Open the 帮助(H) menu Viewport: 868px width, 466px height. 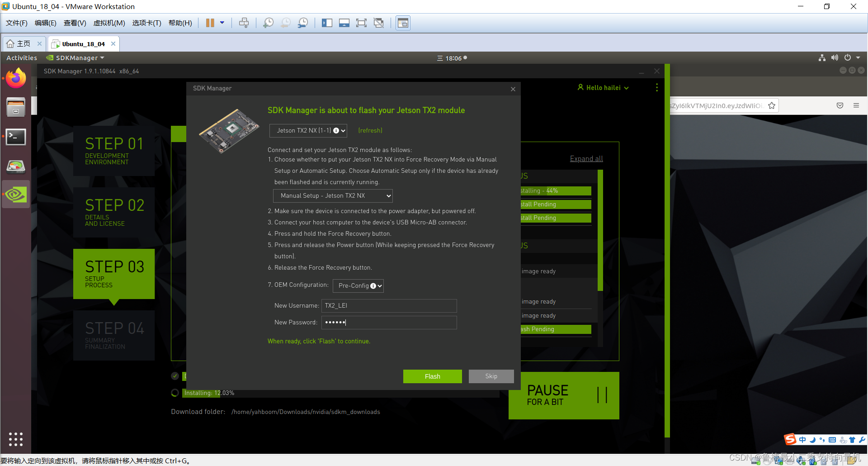[180, 23]
